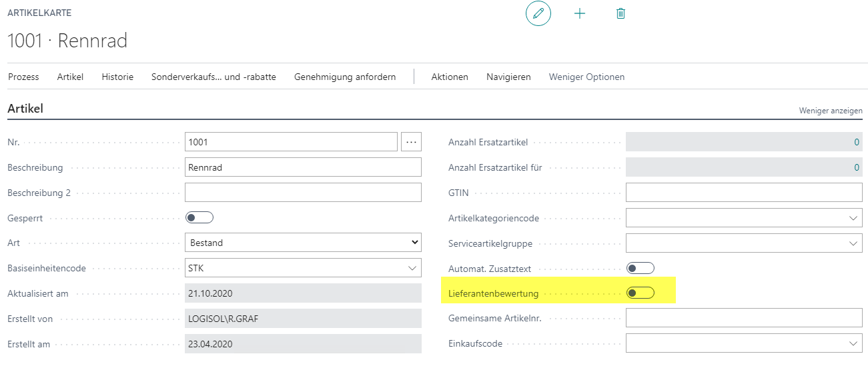Open the Historie menu
Image resolution: width=868 pixels, height=370 pixels.
click(117, 77)
